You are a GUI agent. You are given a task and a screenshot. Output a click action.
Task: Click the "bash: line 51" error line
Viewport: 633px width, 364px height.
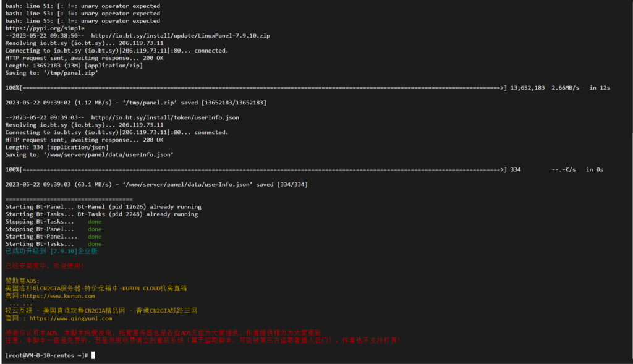pyautogui.click(x=82, y=6)
